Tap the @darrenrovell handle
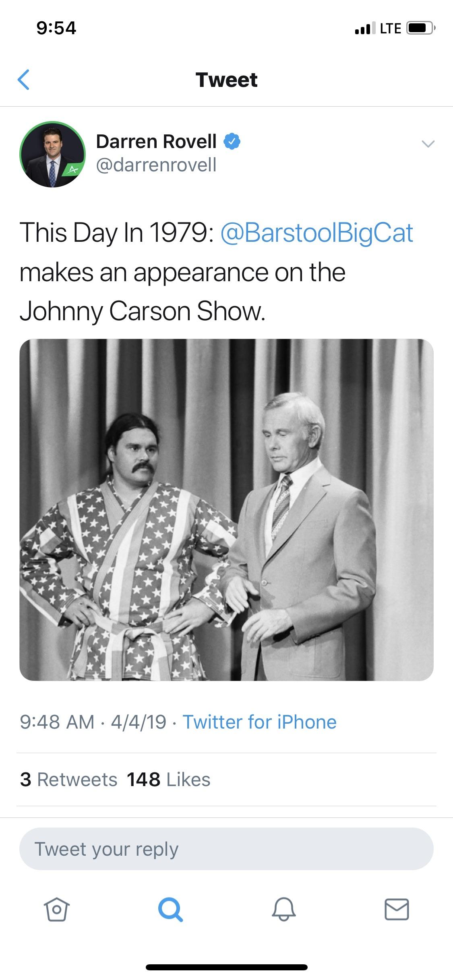This screenshot has height=980, width=453. click(156, 165)
